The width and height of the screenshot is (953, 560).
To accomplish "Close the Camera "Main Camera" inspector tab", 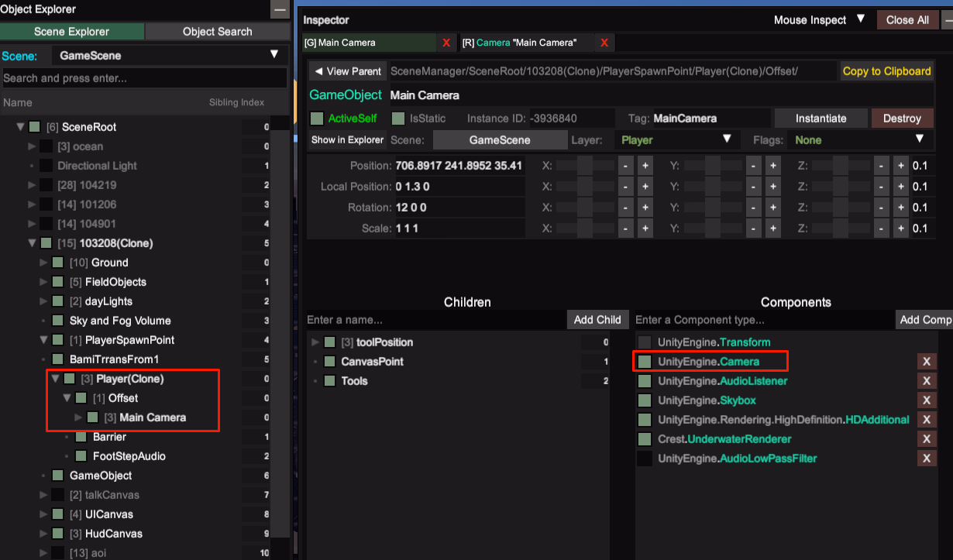I will click(604, 43).
